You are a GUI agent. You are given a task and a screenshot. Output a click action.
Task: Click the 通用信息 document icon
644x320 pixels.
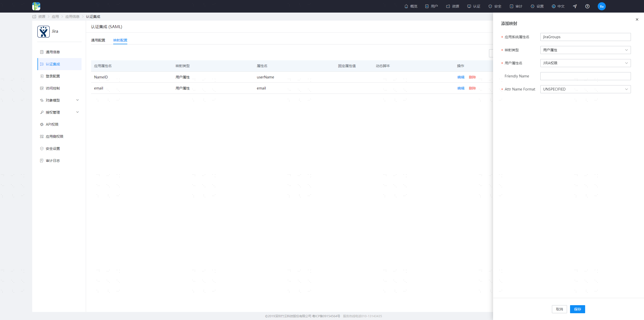pyautogui.click(x=42, y=52)
